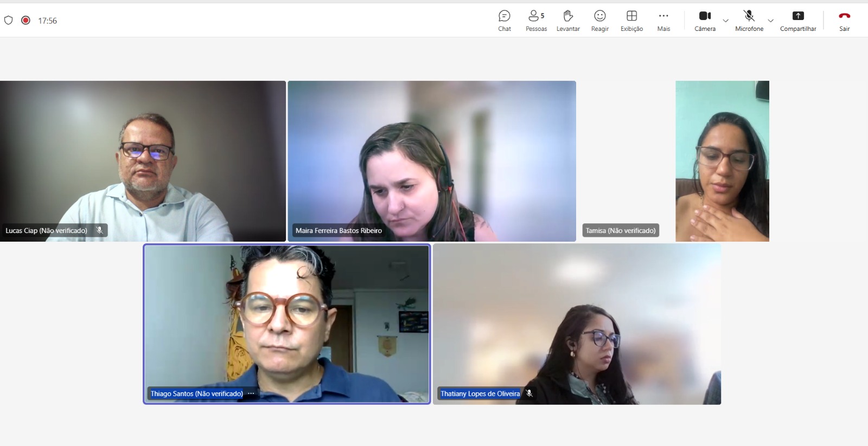Change layout via Exibição icon

[631, 21]
